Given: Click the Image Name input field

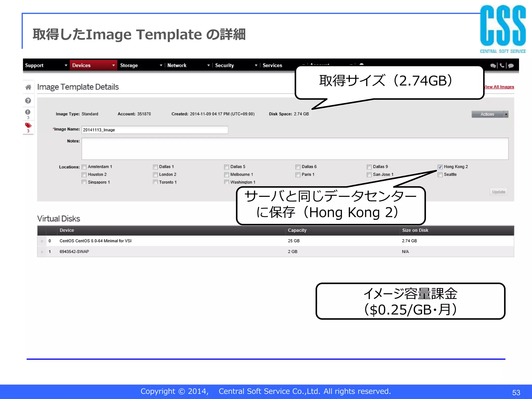Looking at the screenshot, I should coord(155,130).
